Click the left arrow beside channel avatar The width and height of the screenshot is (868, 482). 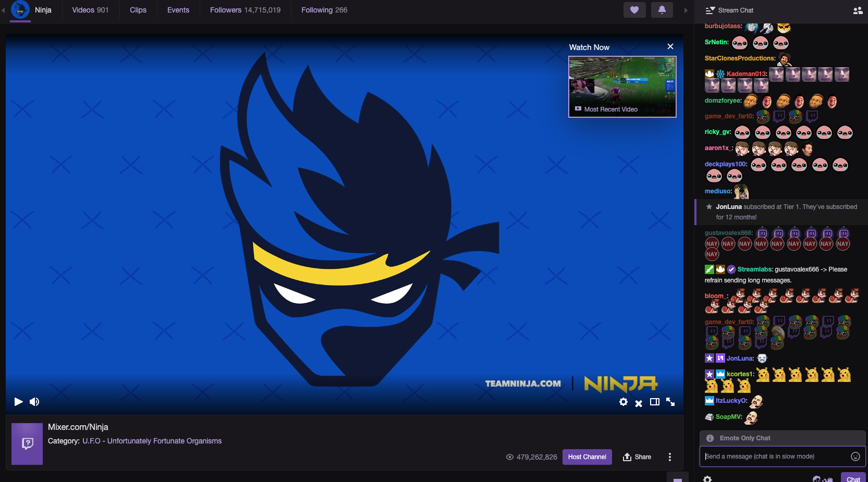point(3,10)
